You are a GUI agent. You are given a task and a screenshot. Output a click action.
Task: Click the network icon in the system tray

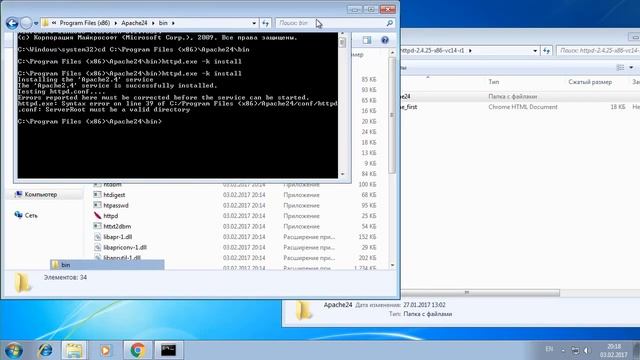click(575, 351)
